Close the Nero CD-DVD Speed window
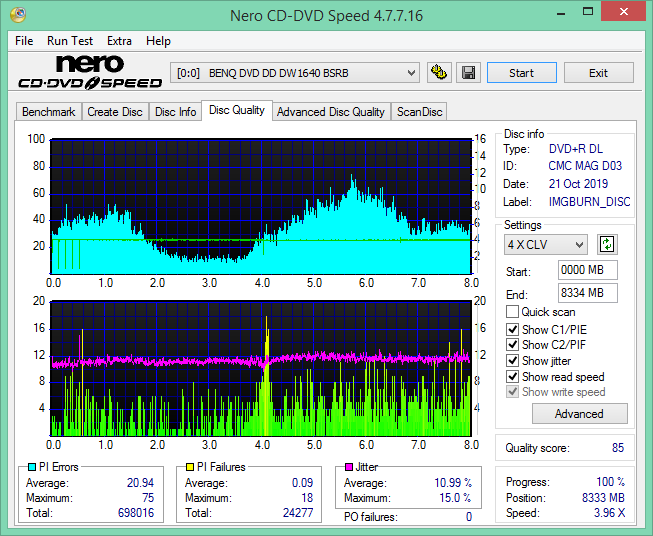Image resolution: width=653 pixels, height=536 pixels. pos(623,12)
